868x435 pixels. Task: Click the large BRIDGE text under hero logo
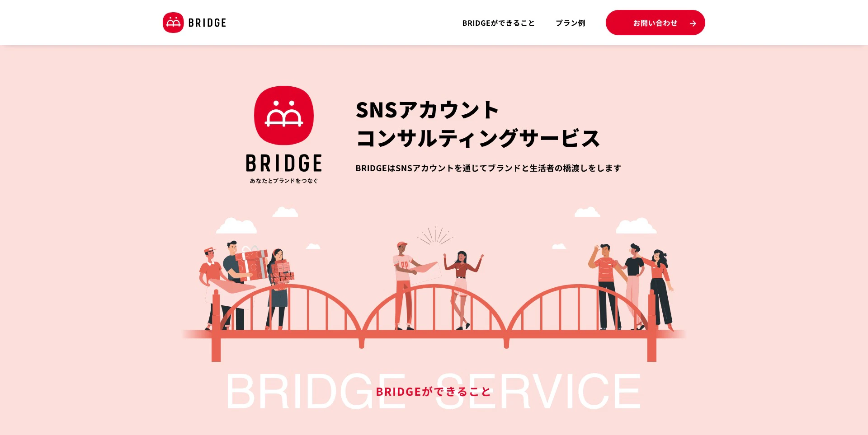pyautogui.click(x=284, y=163)
